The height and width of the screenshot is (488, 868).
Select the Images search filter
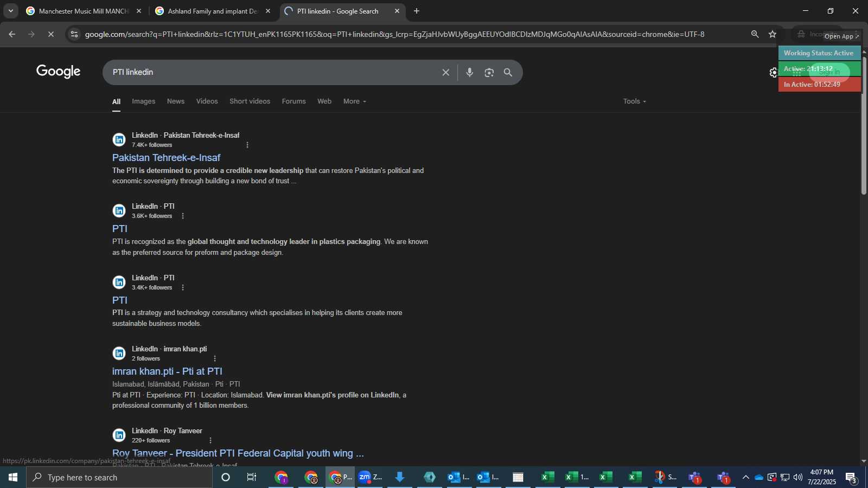[144, 101]
